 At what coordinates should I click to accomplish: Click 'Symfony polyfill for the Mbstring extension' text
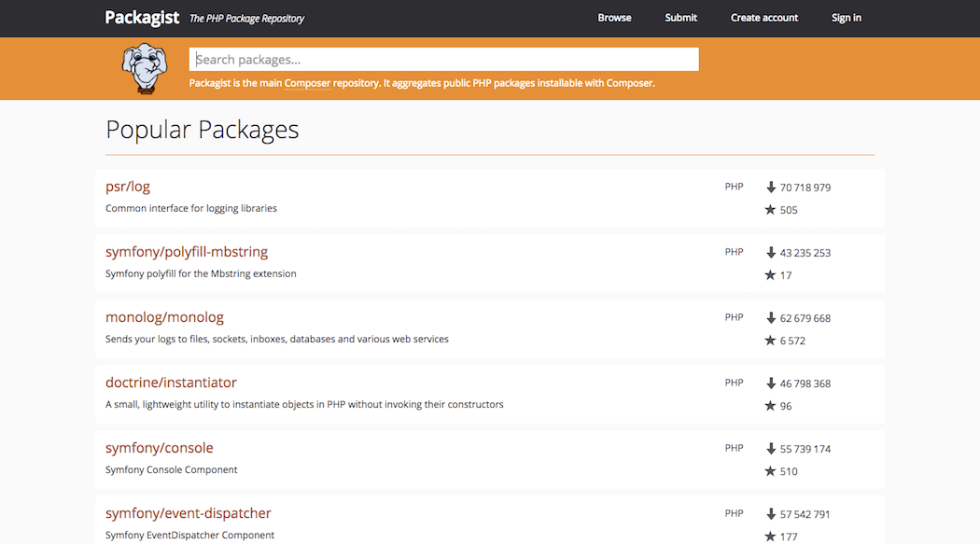[201, 273]
